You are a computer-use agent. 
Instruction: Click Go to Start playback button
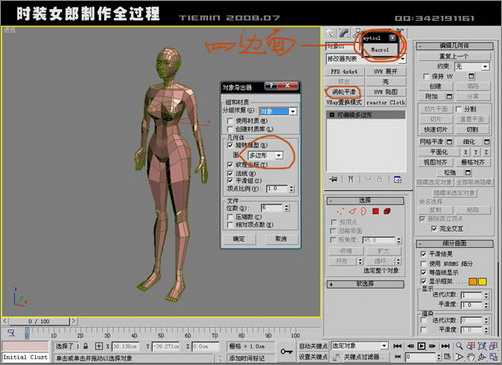(x=397, y=346)
